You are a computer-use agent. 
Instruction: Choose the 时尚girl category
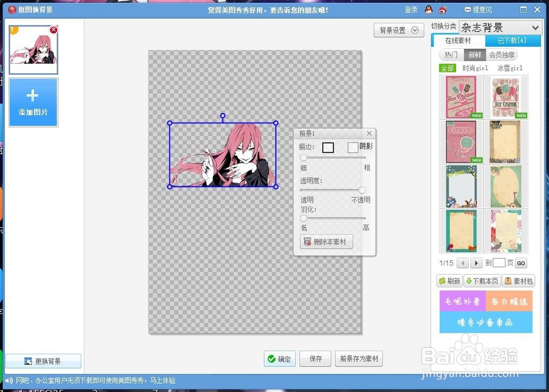pos(475,68)
